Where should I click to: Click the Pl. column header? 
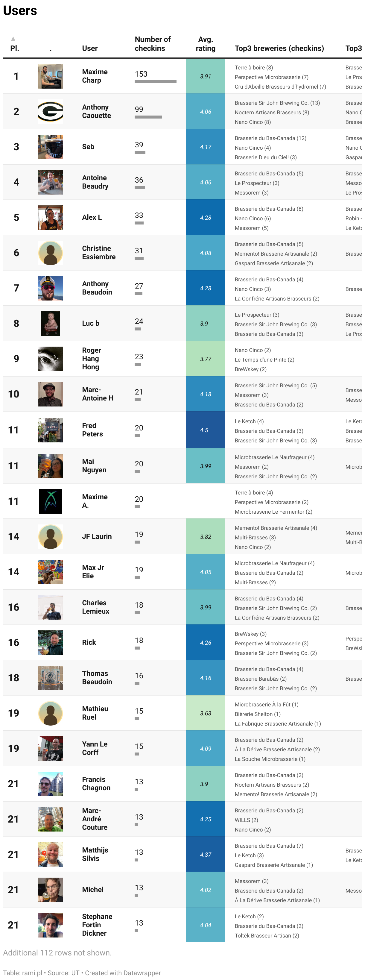(x=14, y=48)
